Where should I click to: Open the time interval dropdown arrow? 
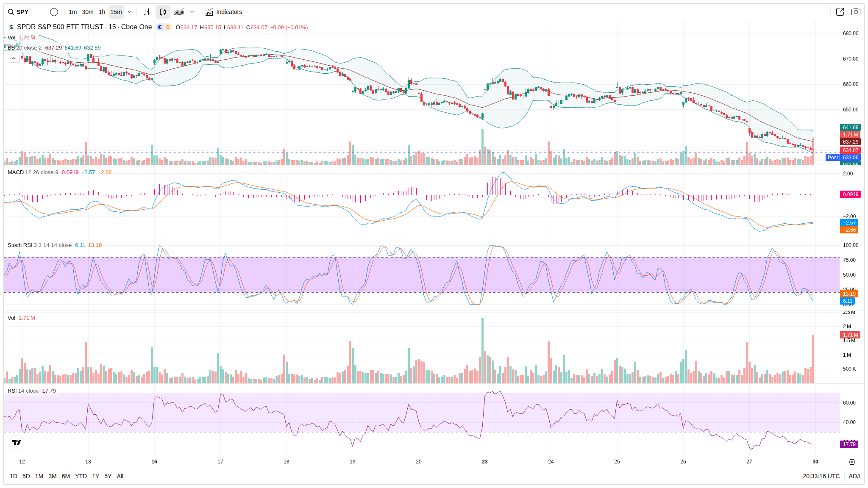coord(130,12)
